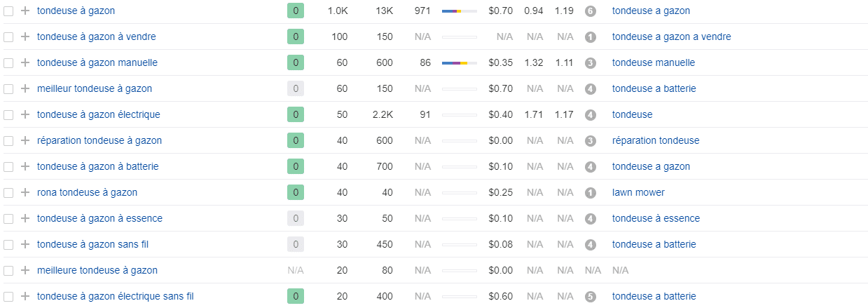Open parent topic 'lawn mower'

click(638, 192)
